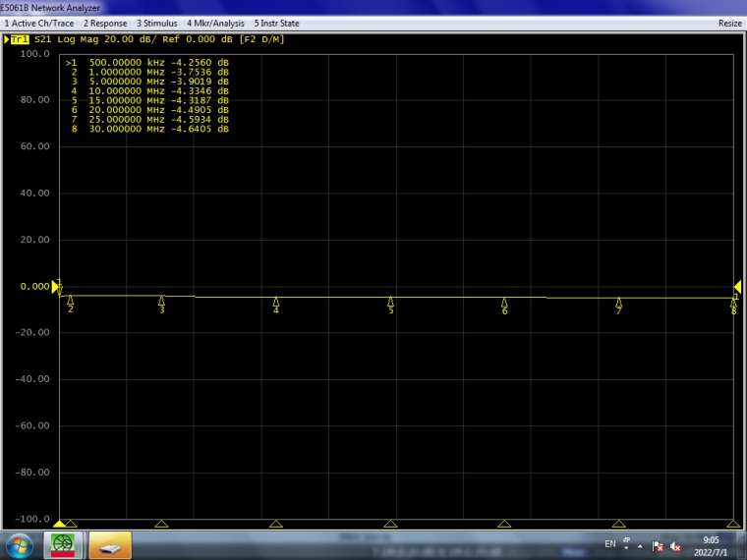
Task: Click the muted volume tray icon
Action: pyautogui.click(x=678, y=546)
